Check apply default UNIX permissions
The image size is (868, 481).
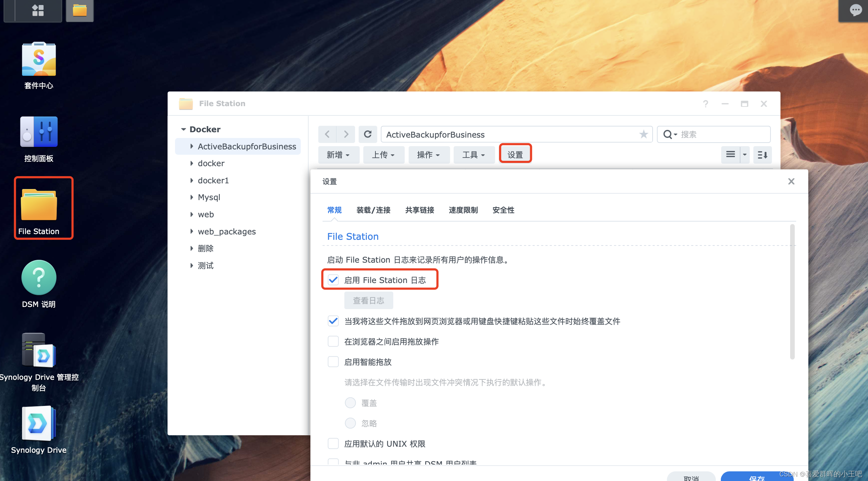[x=333, y=444]
